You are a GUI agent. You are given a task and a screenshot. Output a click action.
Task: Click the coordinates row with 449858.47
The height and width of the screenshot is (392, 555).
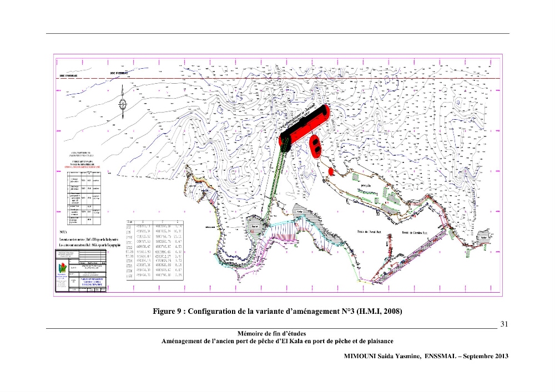(155, 246)
